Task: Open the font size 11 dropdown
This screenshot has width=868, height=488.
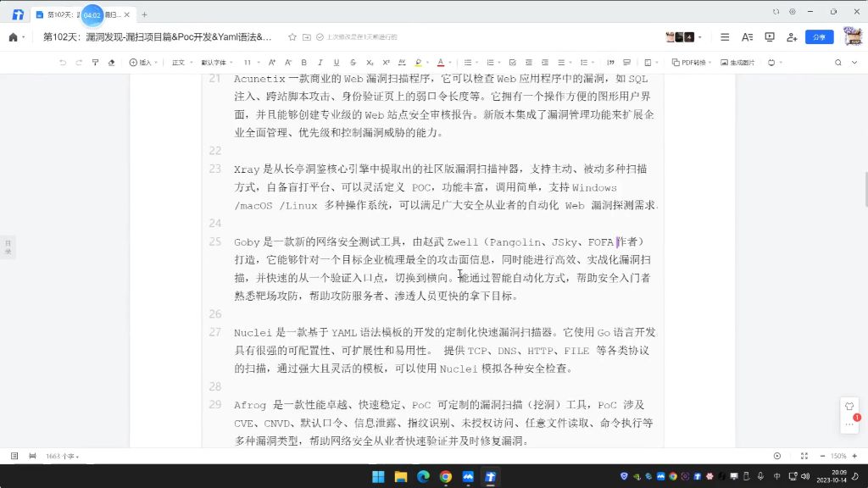Action: tap(251, 63)
